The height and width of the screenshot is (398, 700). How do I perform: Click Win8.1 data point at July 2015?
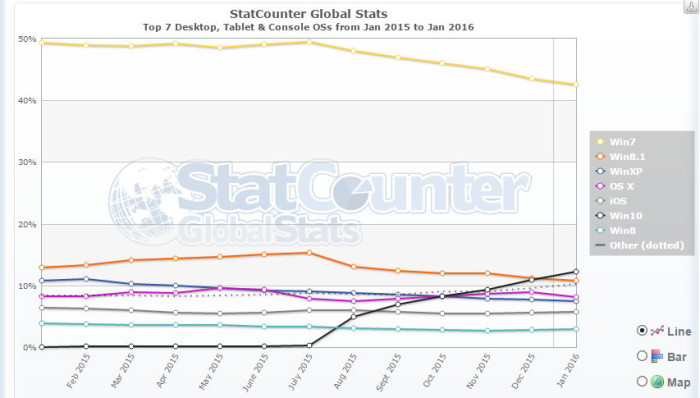point(309,253)
